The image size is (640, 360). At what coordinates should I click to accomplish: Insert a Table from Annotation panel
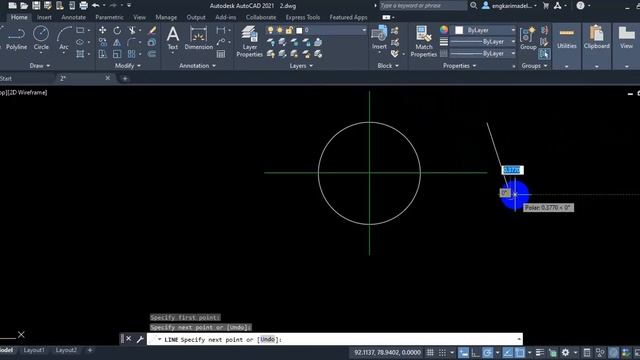221,54
